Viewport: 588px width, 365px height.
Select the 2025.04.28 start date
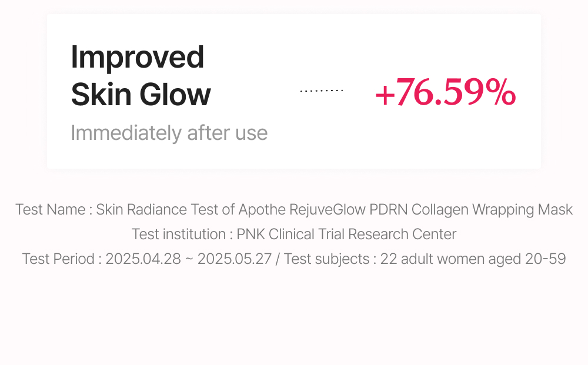[x=143, y=259]
